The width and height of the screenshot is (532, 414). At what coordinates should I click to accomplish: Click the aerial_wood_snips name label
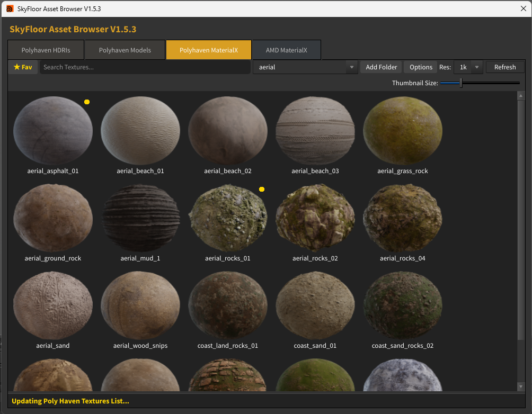coord(140,346)
